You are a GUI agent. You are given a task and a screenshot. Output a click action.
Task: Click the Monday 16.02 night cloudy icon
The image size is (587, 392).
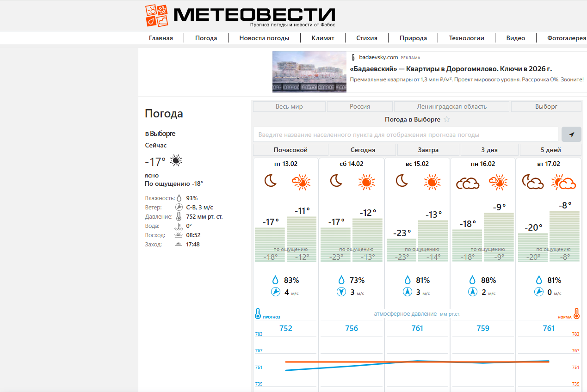(468, 183)
